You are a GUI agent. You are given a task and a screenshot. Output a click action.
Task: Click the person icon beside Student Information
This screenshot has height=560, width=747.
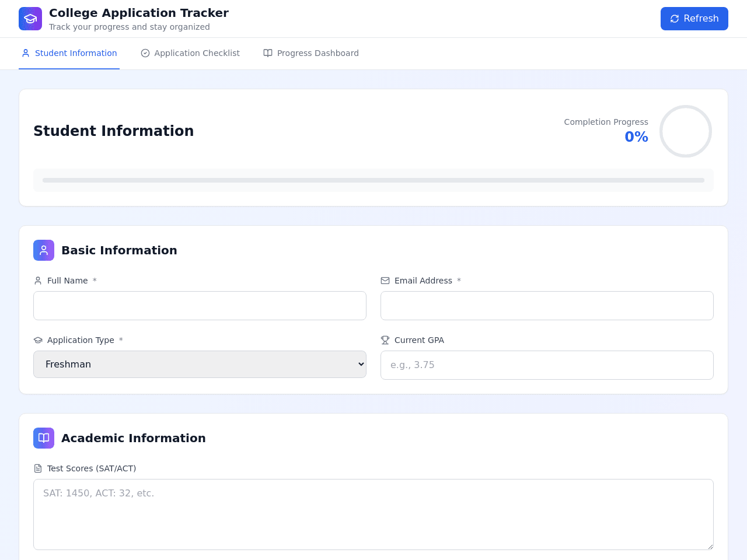pos(26,53)
